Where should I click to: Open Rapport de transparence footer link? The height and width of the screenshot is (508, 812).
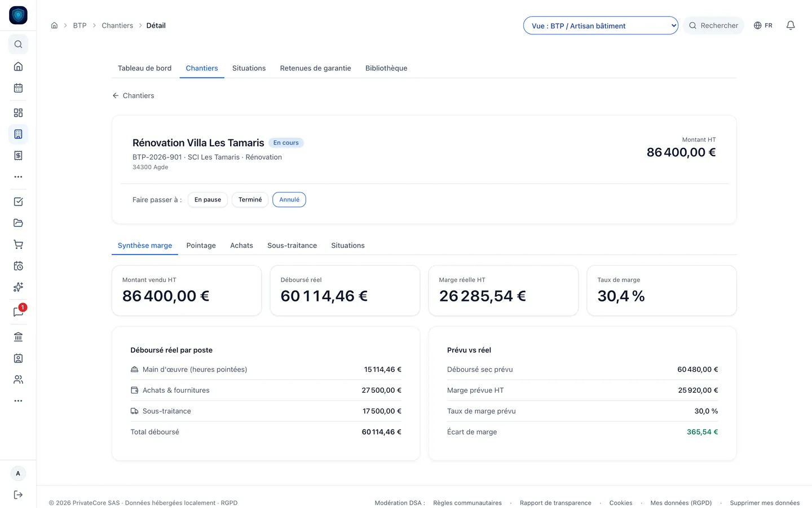coord(555,503)
